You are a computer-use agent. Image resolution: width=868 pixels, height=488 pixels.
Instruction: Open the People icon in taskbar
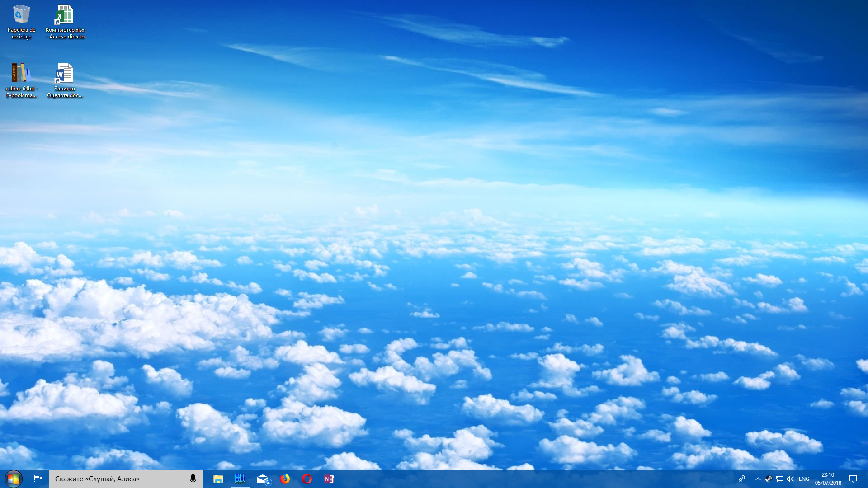tap(742, 479)
